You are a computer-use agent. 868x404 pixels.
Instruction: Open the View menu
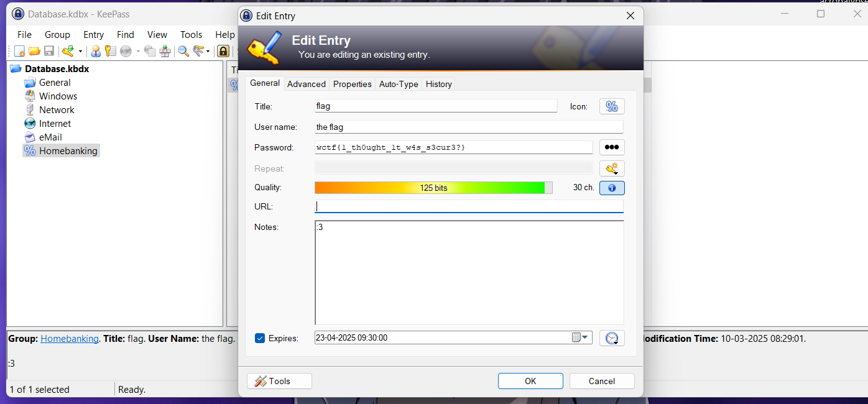(157, 35)
